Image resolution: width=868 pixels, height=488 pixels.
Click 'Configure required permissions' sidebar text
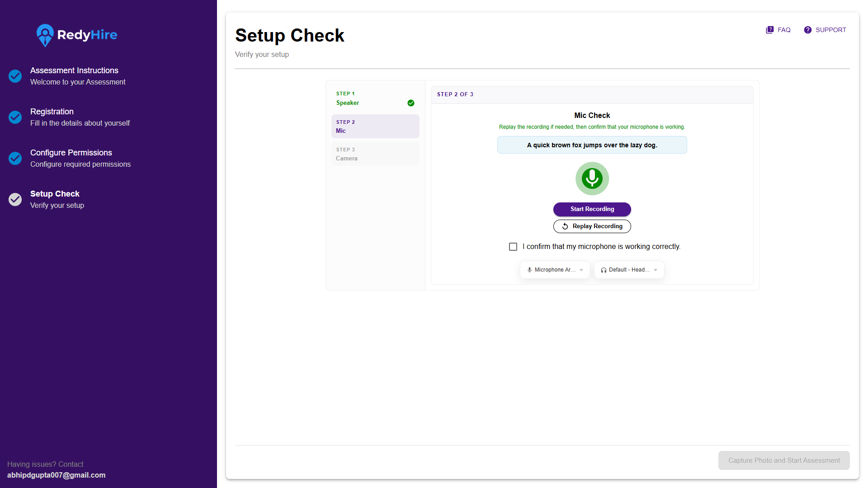[x=80, y=164]
